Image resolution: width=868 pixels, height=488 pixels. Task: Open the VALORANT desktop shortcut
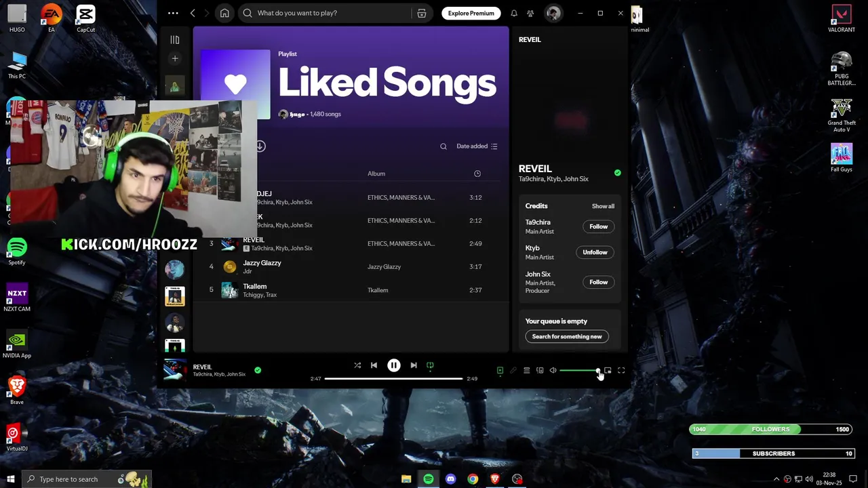[x=842, y=18]
